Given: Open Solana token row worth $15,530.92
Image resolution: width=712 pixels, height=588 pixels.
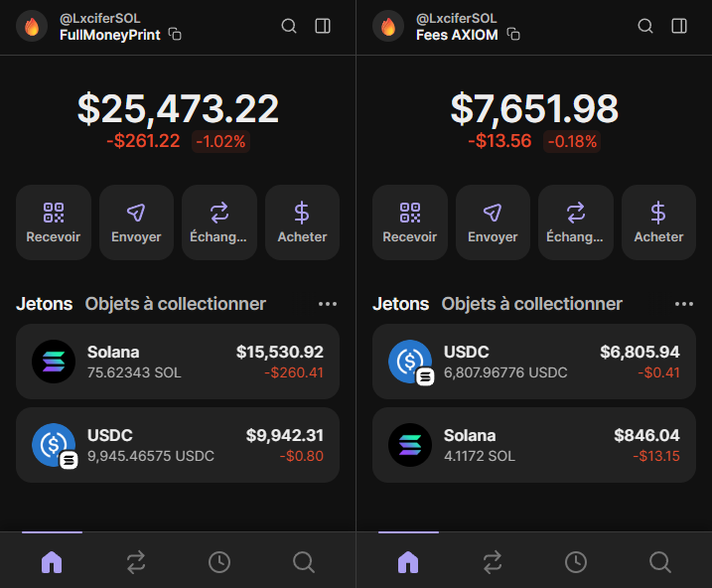Looking at the screenshot, I should [x=178, y=362].
